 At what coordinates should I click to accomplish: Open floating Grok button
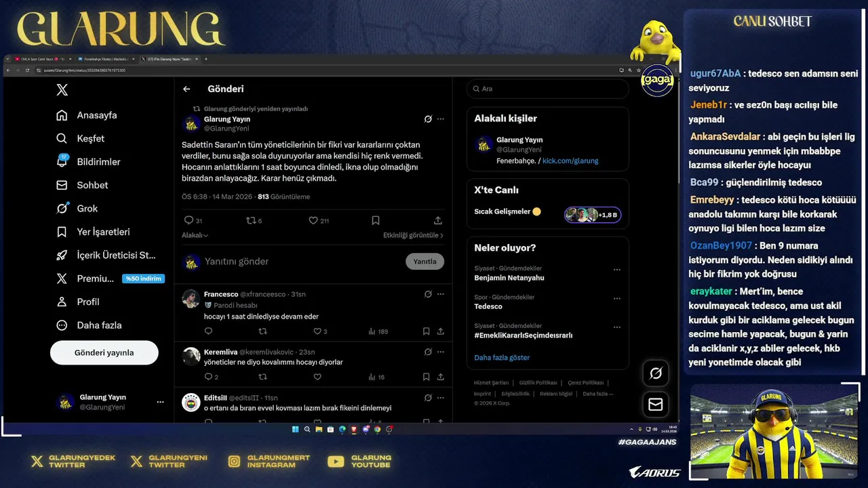coord(656,373)
